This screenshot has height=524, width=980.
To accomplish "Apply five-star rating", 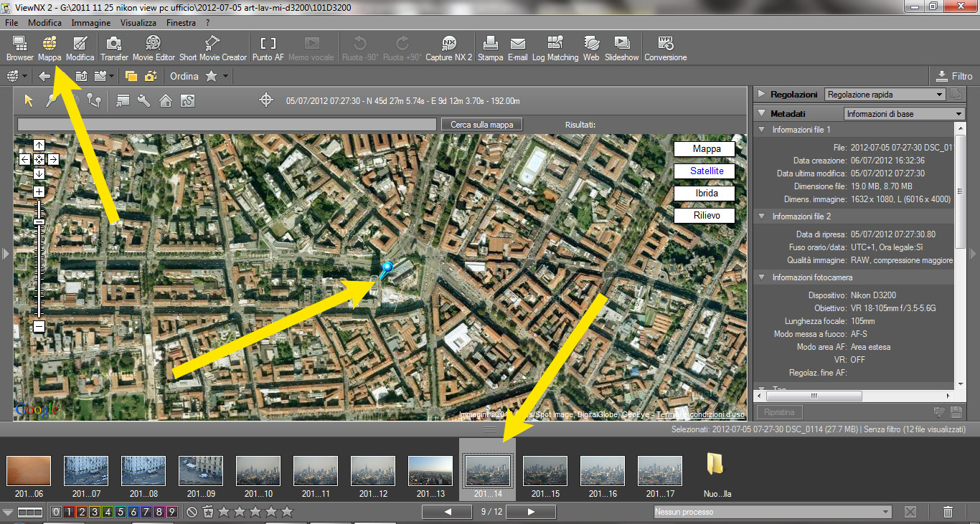I will coord(287,512).
